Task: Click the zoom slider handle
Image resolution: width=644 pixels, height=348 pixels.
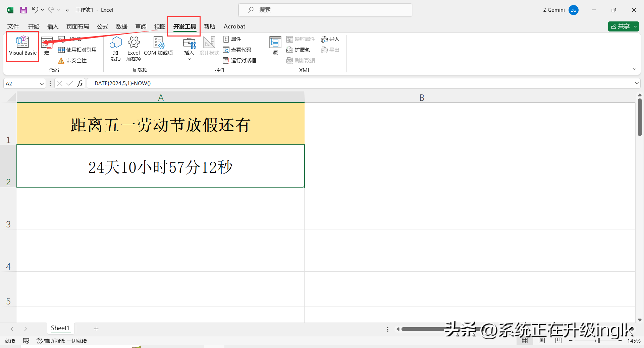Action: [x=599, y=341]
